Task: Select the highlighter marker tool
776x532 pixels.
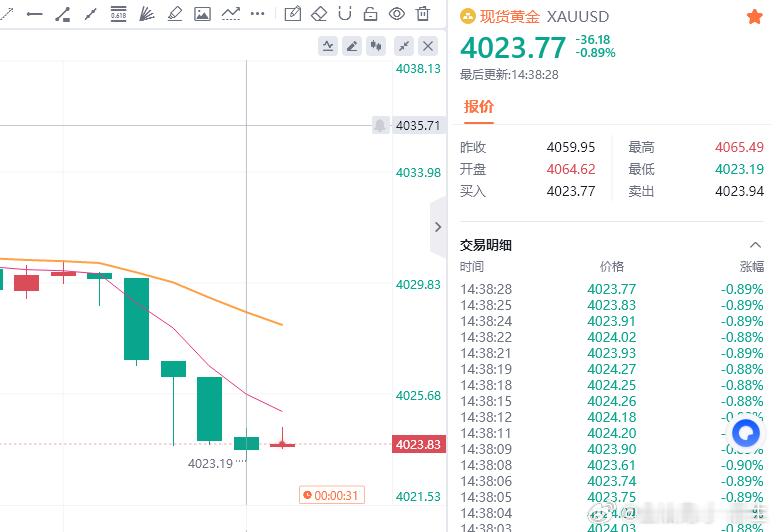Action: point(175,14)
